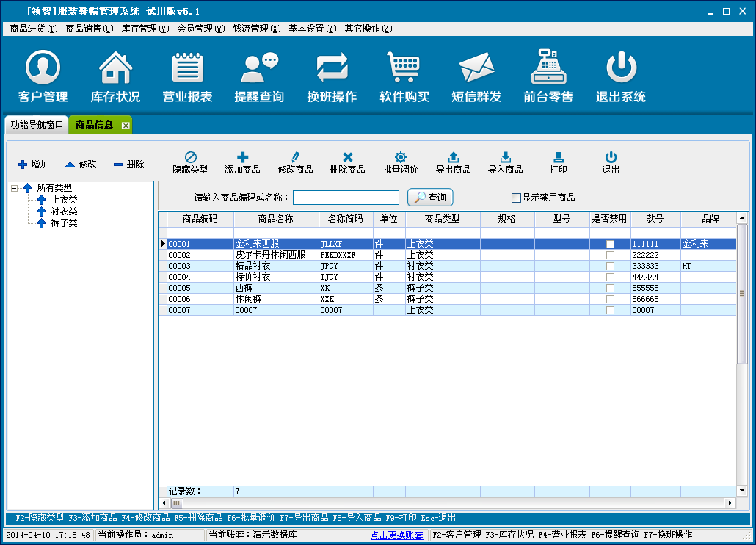
Task: Select 衬衣类 in the category tree
Action: (x=64, y=212)
